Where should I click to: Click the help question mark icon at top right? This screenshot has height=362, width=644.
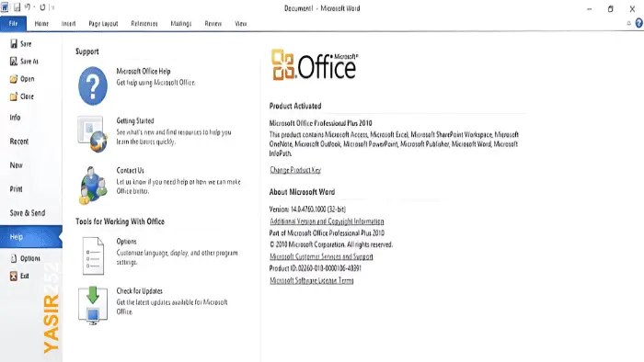(638, 23)
